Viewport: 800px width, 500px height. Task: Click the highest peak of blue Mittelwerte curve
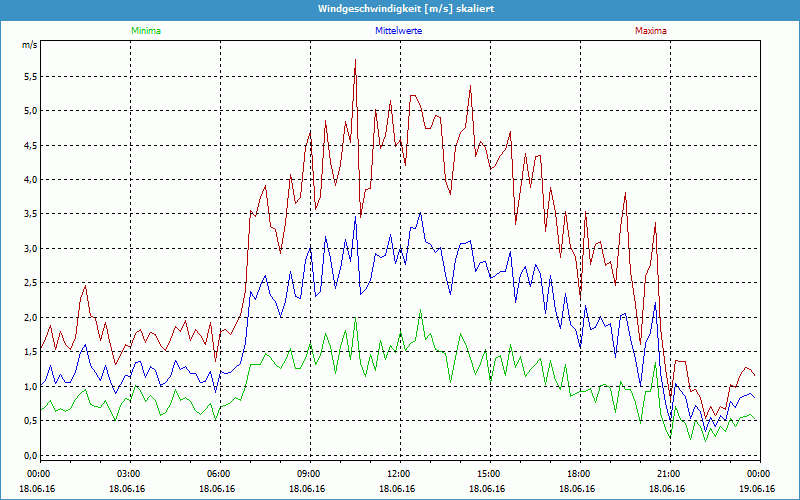pos(420,213)
